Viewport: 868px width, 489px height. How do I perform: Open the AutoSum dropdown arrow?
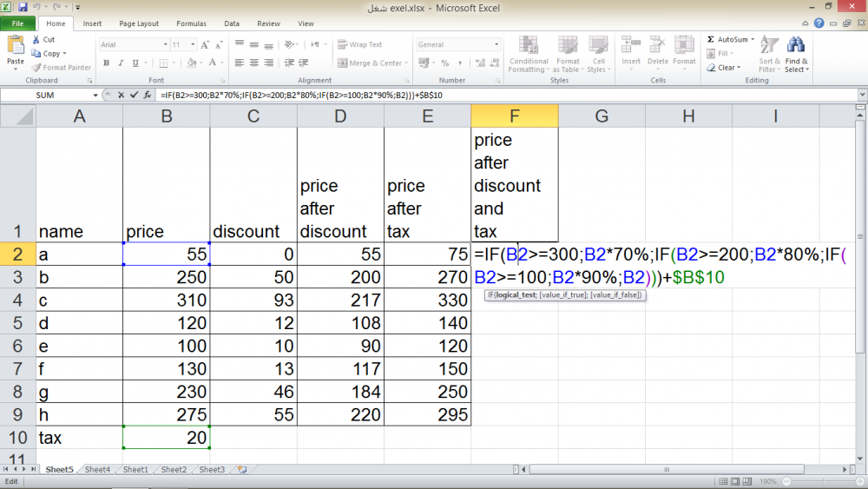click(753, 39)
